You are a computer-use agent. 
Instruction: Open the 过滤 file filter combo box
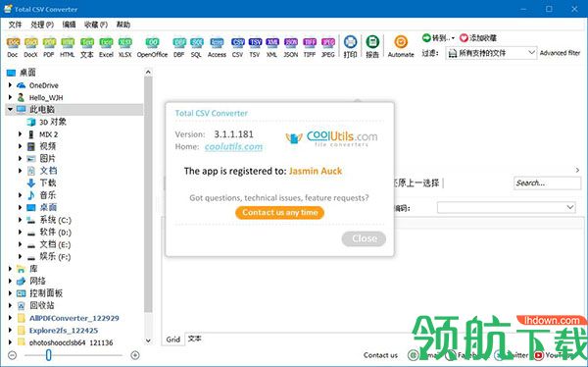491,53
